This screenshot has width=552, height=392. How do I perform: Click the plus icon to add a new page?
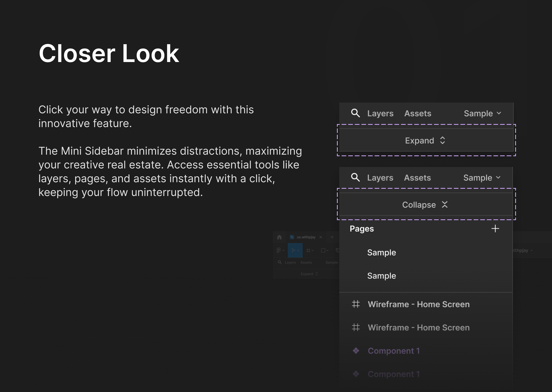495,228
